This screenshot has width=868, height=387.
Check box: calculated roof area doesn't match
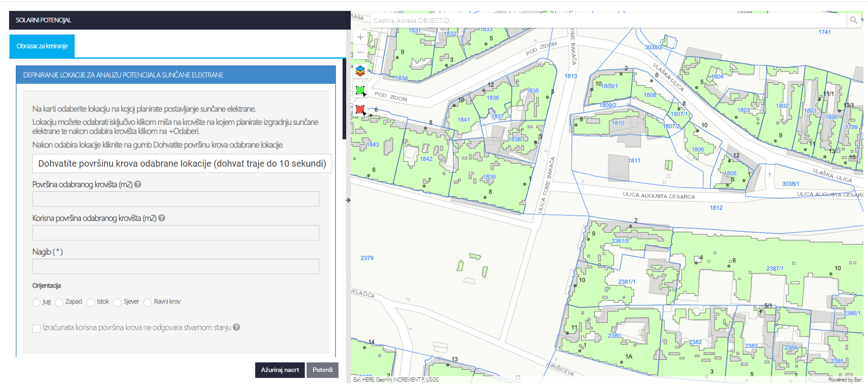pos(36,328)
